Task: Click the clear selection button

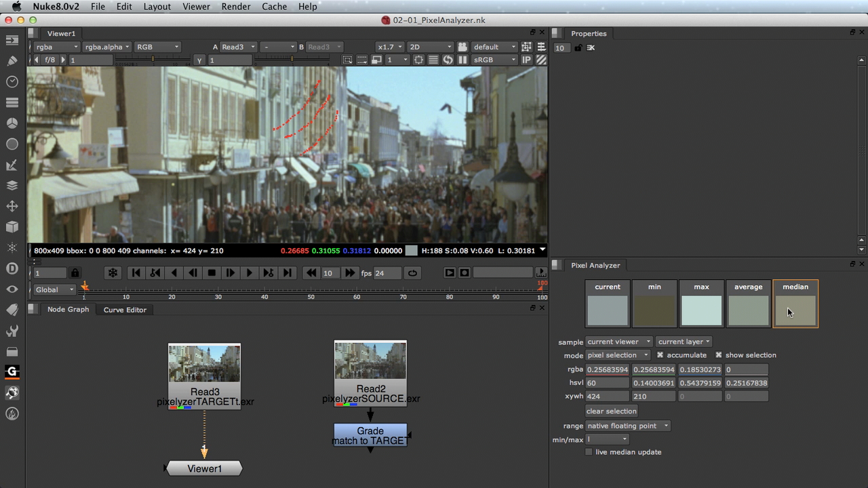Action: click(x=612, y=411)
